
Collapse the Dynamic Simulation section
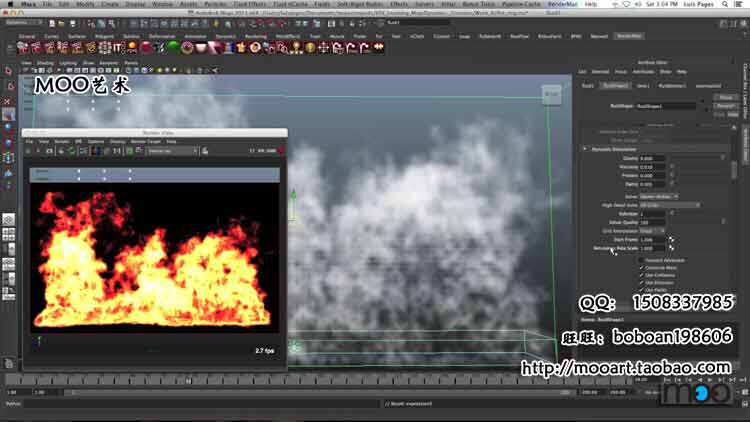click(x=585, y=149)
